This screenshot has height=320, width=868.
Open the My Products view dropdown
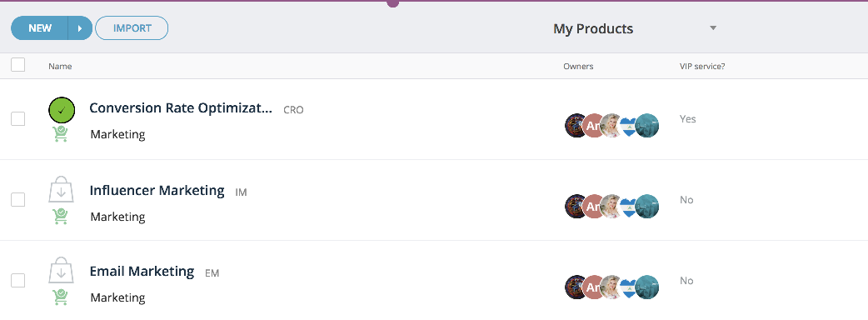(x=635, y=29)
